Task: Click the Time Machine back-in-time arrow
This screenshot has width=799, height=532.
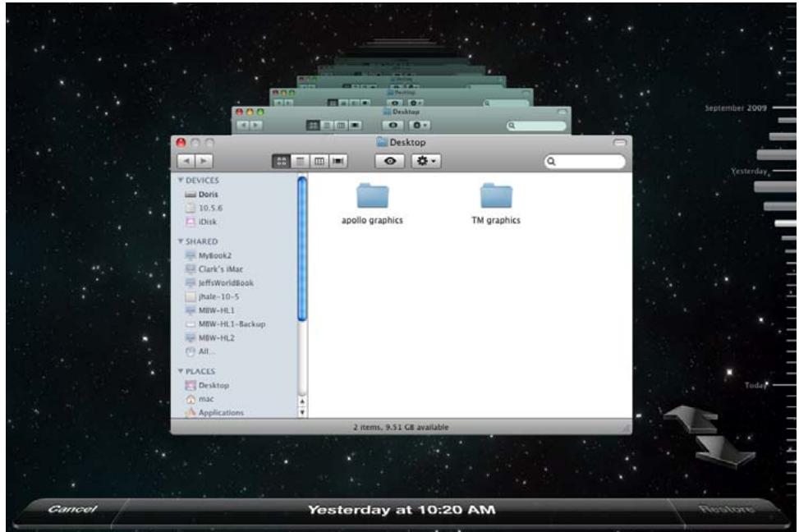Action: coord(691,419)
